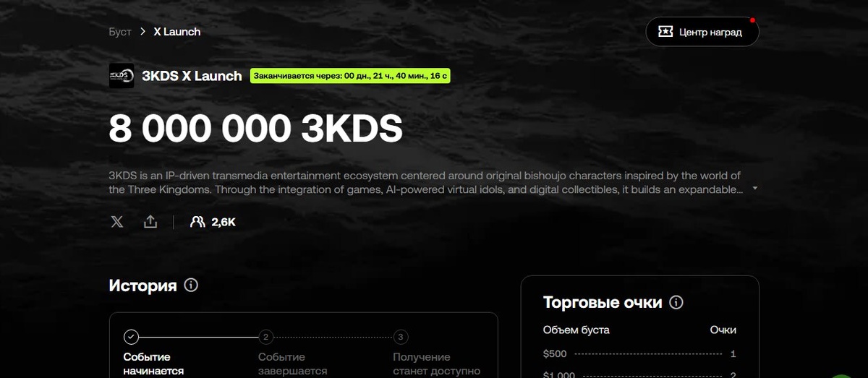Click the ticket icon in Центр наград
The height and width of the screenshot is (378, 868).
coord(665,32)
